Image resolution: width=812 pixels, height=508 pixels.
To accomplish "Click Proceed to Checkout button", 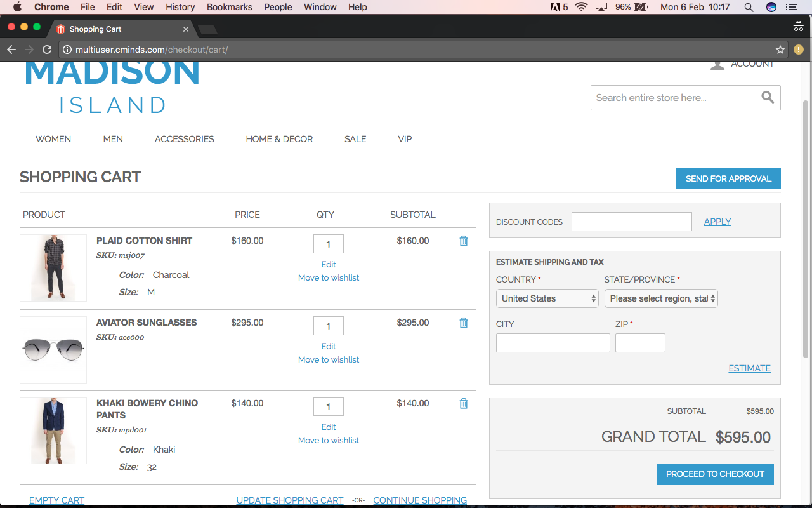I will (715, 474).
